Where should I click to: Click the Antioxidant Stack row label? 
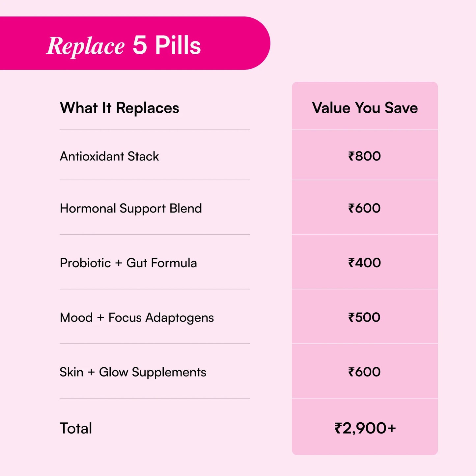coord(109,156)
